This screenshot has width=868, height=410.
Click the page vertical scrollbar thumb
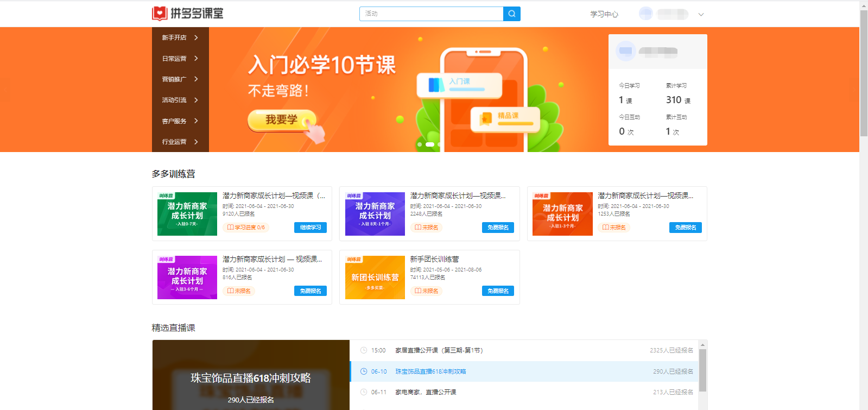pyautogui.click(x=864, y=73)
